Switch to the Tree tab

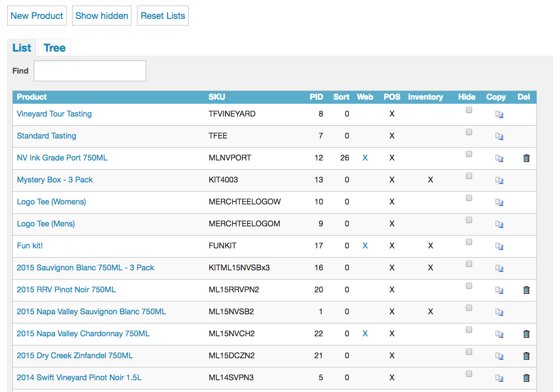[54, 48]
